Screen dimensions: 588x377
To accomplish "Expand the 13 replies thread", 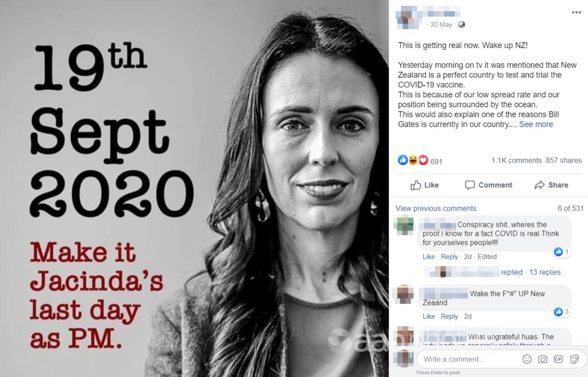I will coord(545,272).
